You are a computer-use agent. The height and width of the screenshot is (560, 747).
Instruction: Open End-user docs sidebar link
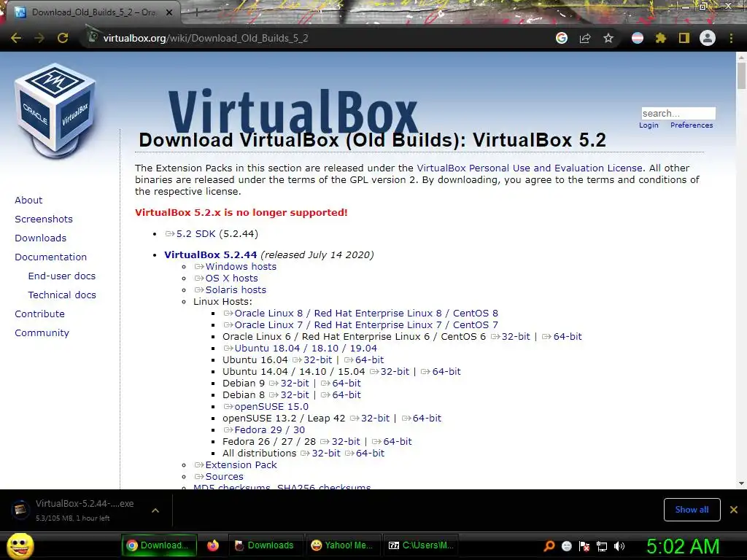(62, 276)
